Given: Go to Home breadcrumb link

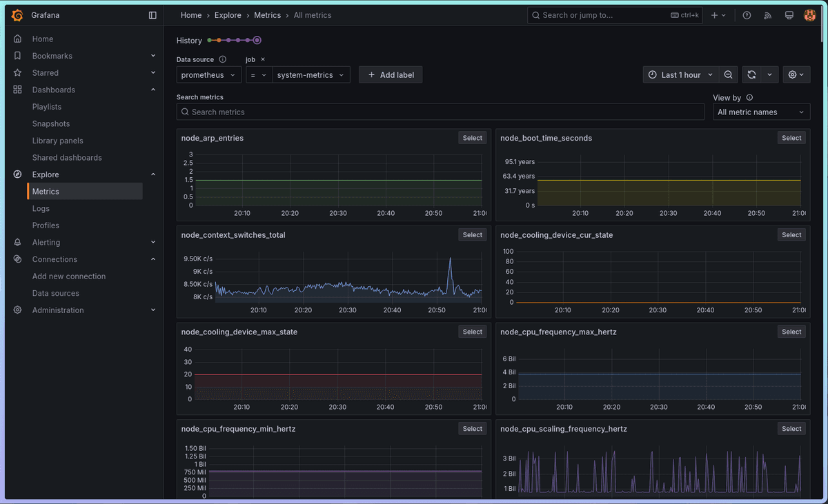Looking at the screenshot, I should [191, 15].
